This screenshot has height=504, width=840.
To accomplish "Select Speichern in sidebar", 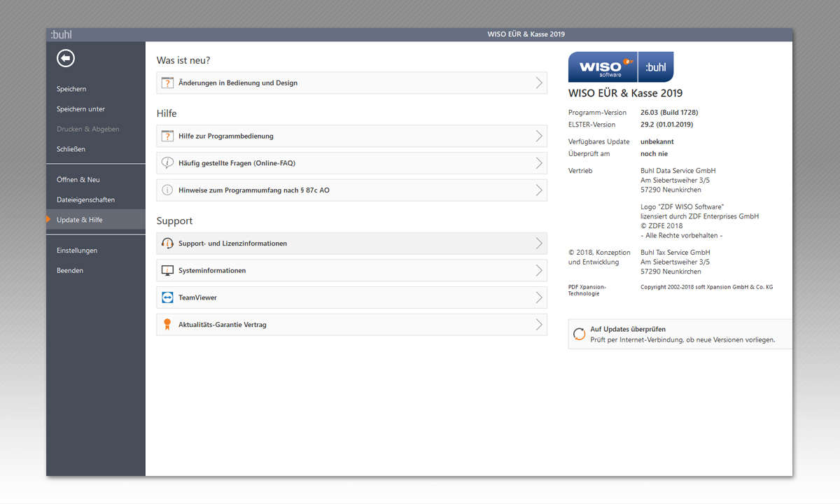I will 71,89.
